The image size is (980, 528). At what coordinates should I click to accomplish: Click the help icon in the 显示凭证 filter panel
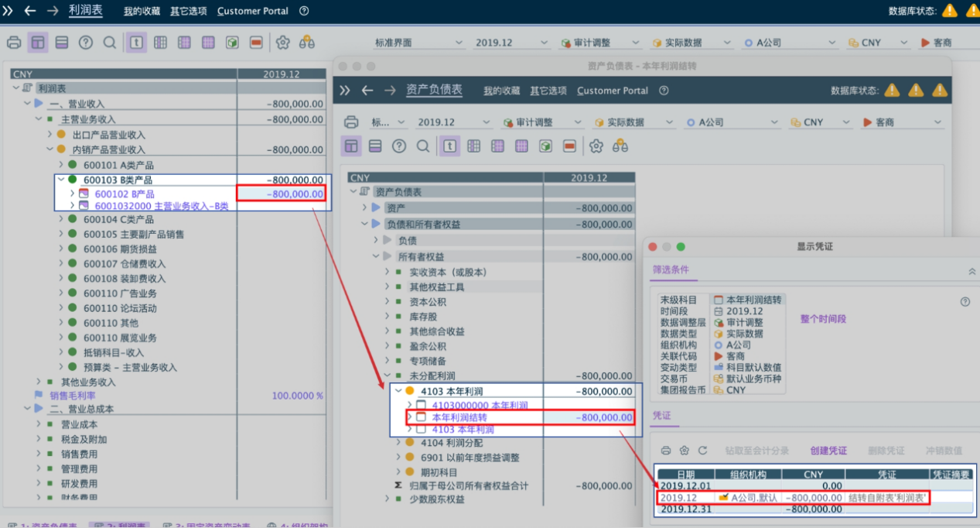(x=965, y=302)
